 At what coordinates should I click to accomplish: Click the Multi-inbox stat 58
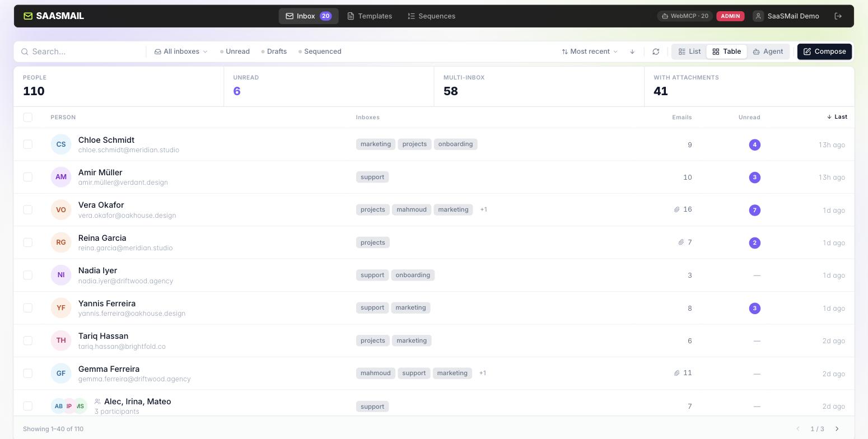(x=450, y=91)
